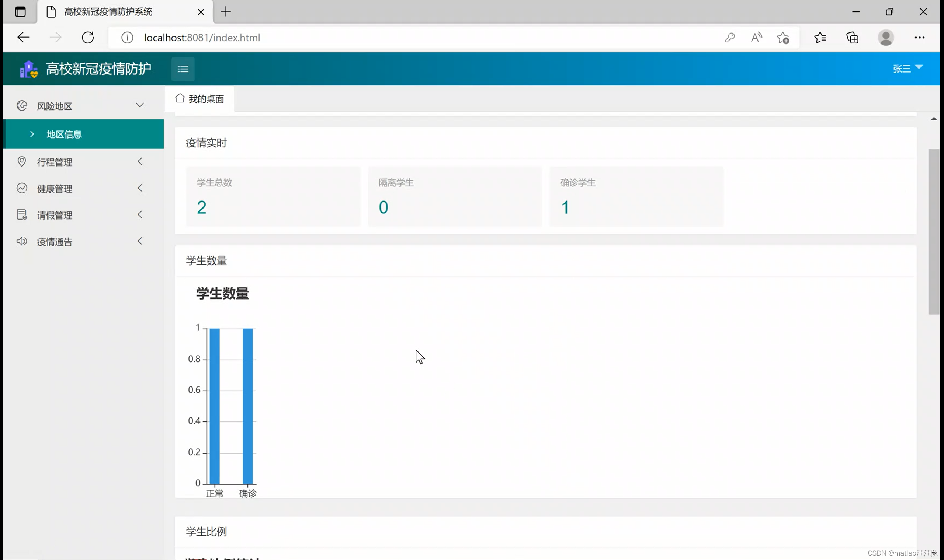Click the location pin icon for 行程管理
The image size is (944, 560).
pos(22,162)
